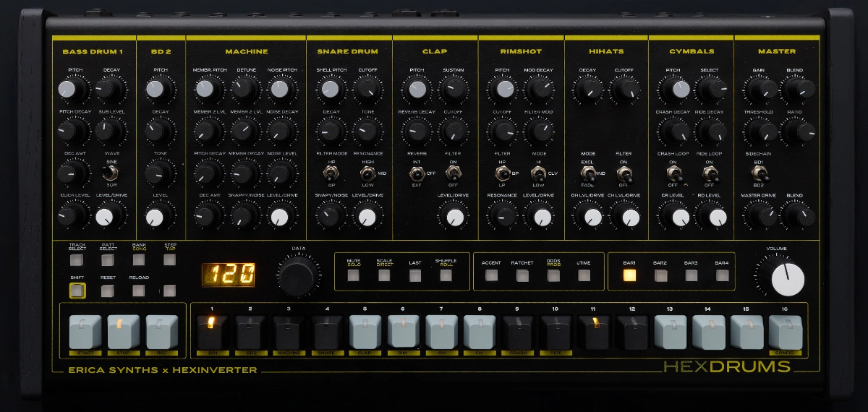
Task: Click the Clap Sustain knob
Action: pos(454,89)
